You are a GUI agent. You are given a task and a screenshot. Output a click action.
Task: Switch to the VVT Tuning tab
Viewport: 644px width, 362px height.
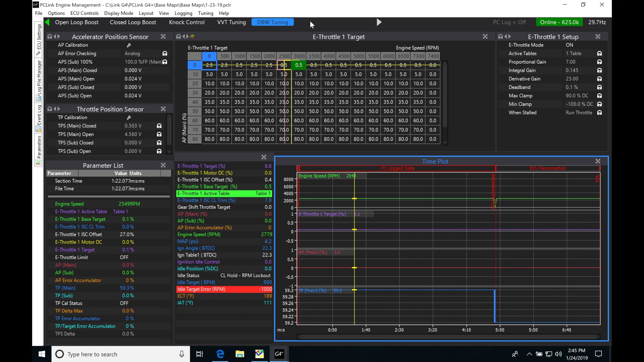(x=231, y=22)
